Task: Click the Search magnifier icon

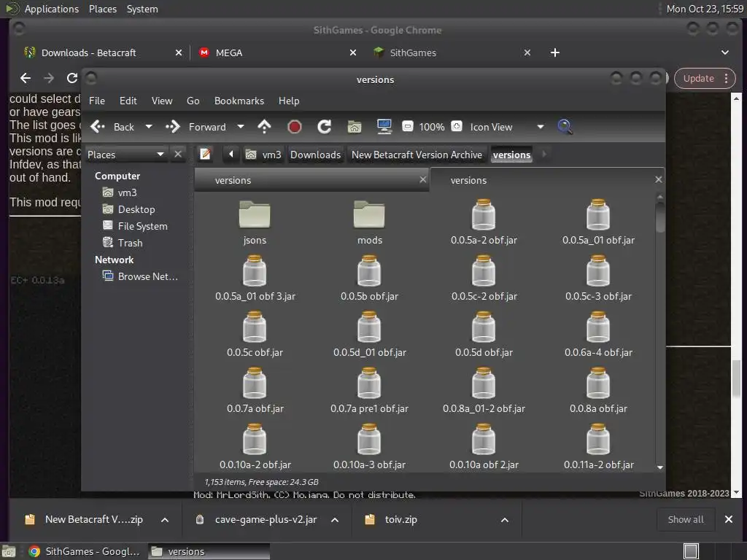Action: point(565,127)
